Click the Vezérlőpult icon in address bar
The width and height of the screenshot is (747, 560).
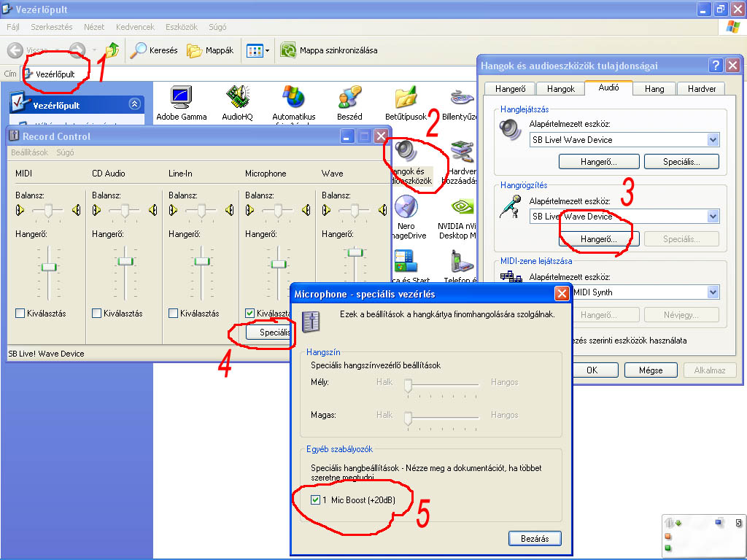pyautogui.click(x=28, y=74)
